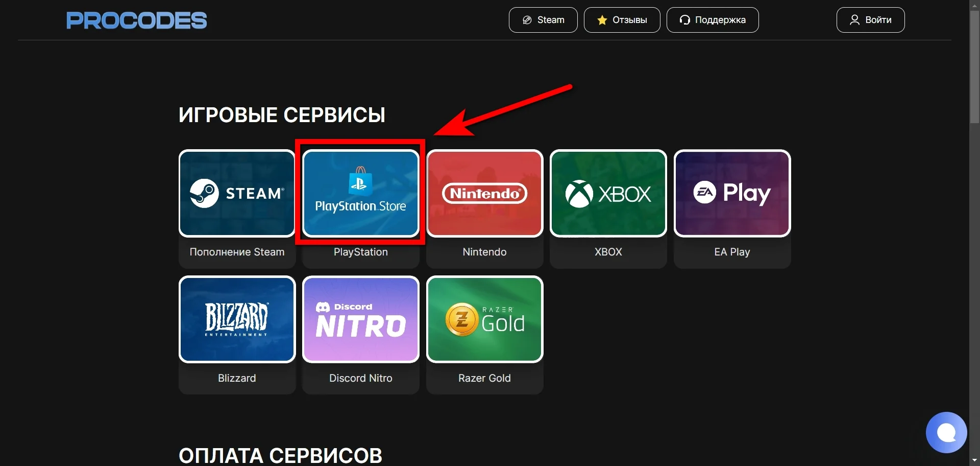Click the user icon in Войти
The height and width of the screenshot is (466, 980).
(854, 20)
